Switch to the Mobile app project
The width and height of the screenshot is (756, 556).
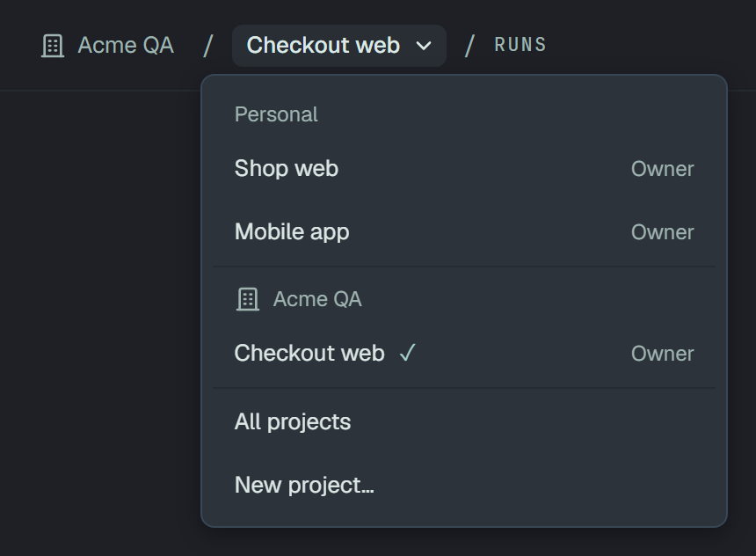[x=464, y=231]
